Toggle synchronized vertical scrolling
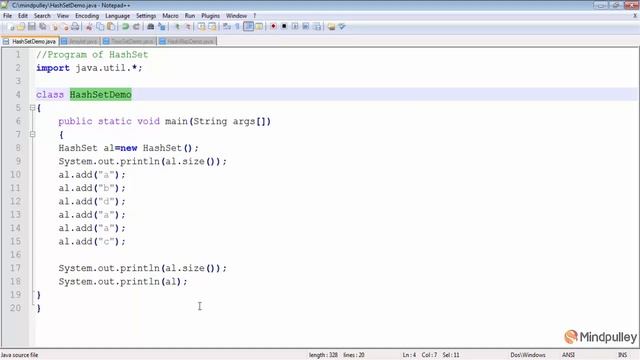This screenshot has height=360, width=640. 201,27
